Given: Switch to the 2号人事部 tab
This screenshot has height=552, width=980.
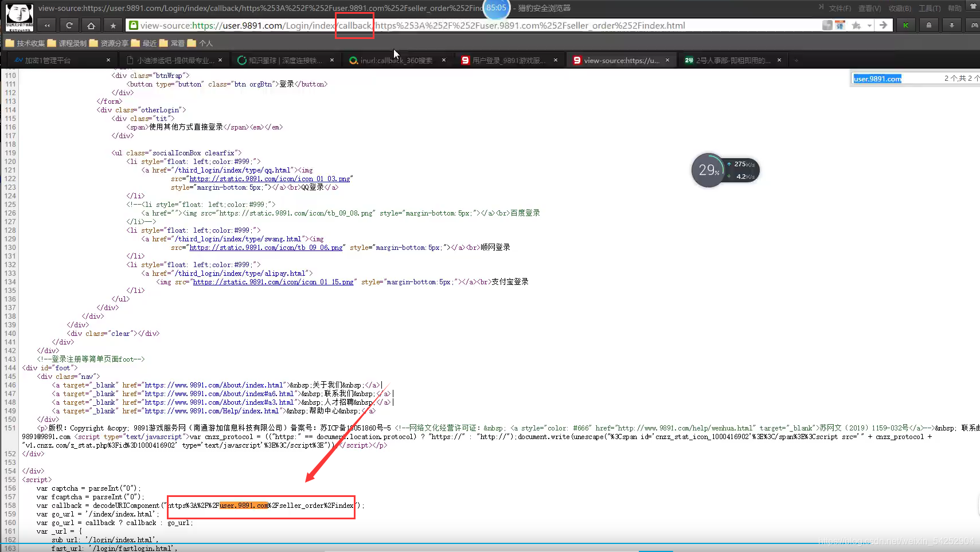Looking at the screenshot, I should pos(733,60).
